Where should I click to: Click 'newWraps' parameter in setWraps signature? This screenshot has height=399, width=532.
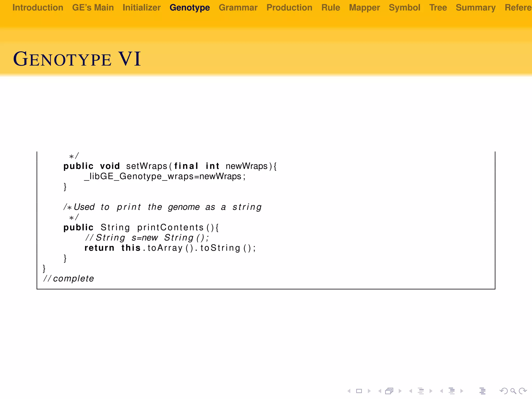[x=247, y=166]
